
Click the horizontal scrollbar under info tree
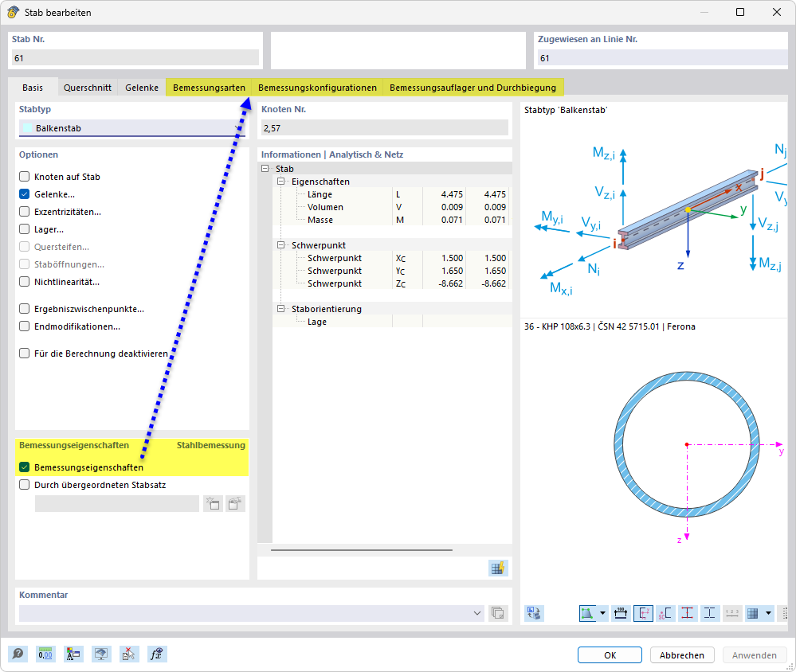click(362, 549)
